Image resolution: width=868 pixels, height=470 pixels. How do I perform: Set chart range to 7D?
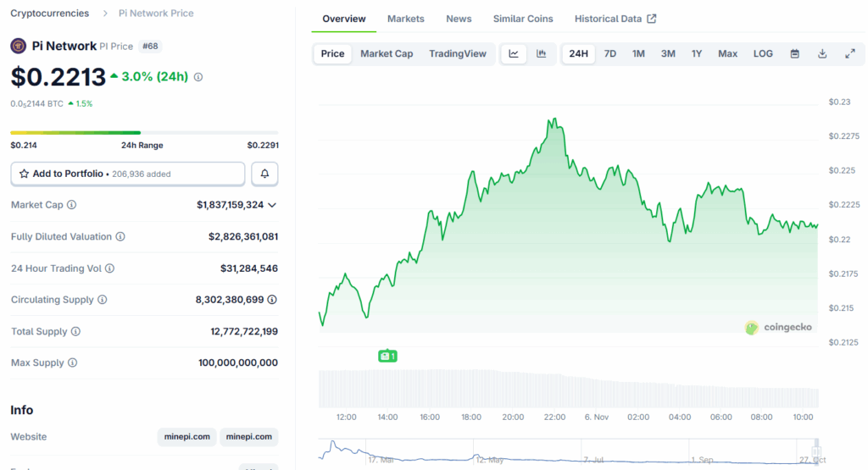[610, 53]
